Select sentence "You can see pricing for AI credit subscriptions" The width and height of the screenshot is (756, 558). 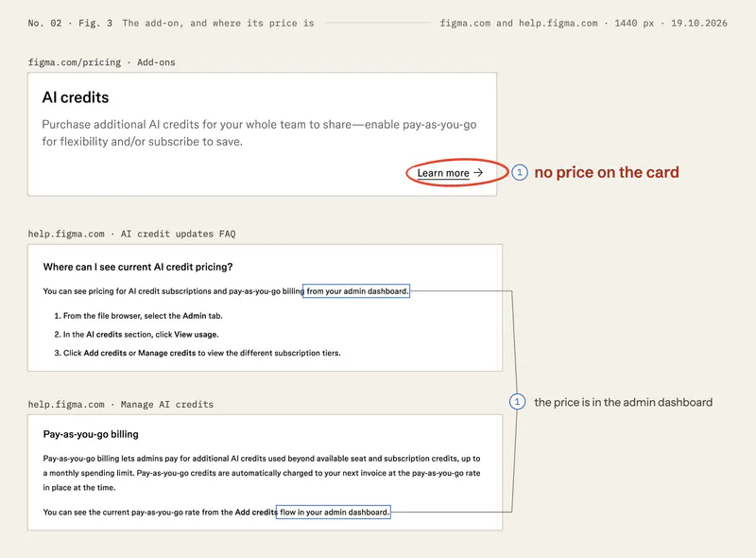tap(226, 291)
